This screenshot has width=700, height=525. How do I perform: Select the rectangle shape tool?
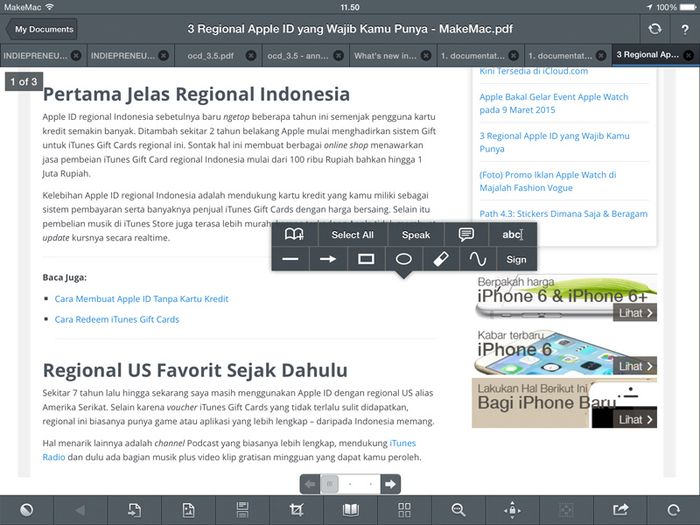coord(366,259)
